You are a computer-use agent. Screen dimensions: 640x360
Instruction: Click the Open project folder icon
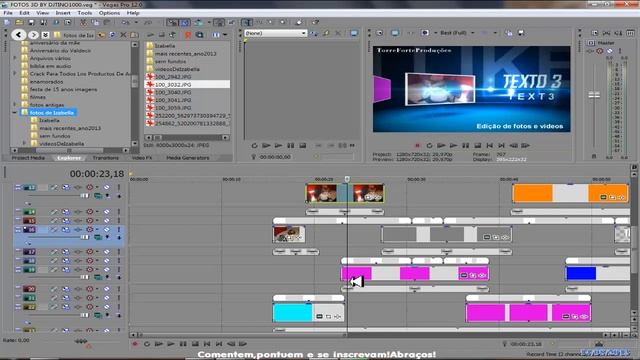[x=19, y=22]
